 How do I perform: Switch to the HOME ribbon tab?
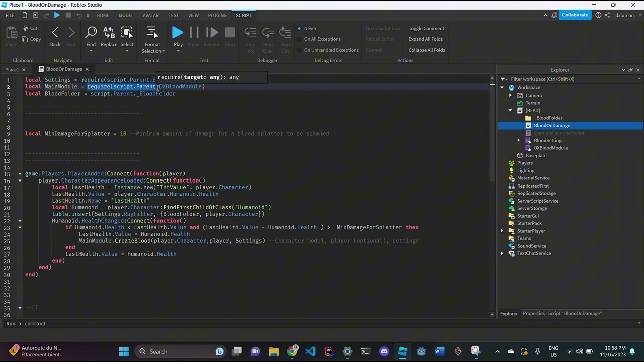tap(103, 15)
